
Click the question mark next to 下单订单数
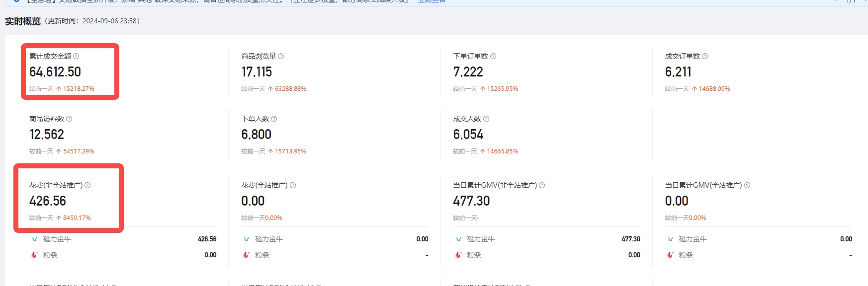493,56
